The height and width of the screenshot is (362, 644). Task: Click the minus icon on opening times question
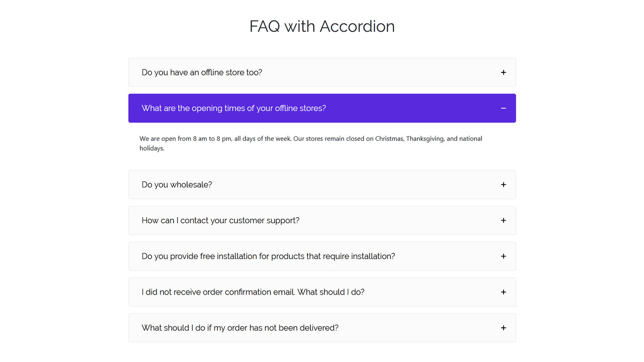(x=503, y=108)
